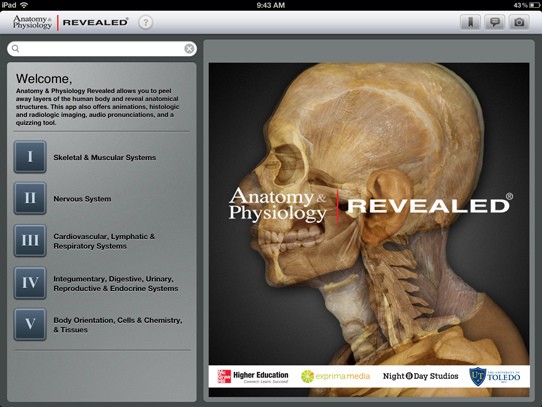
Task: Tap the magnifying glass search icon
Action: [16, 49]
